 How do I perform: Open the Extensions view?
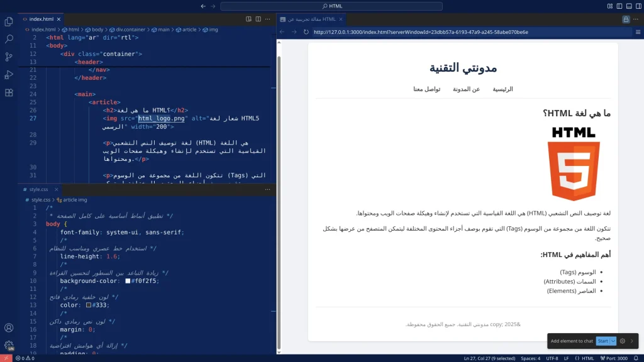click(9, 93)
